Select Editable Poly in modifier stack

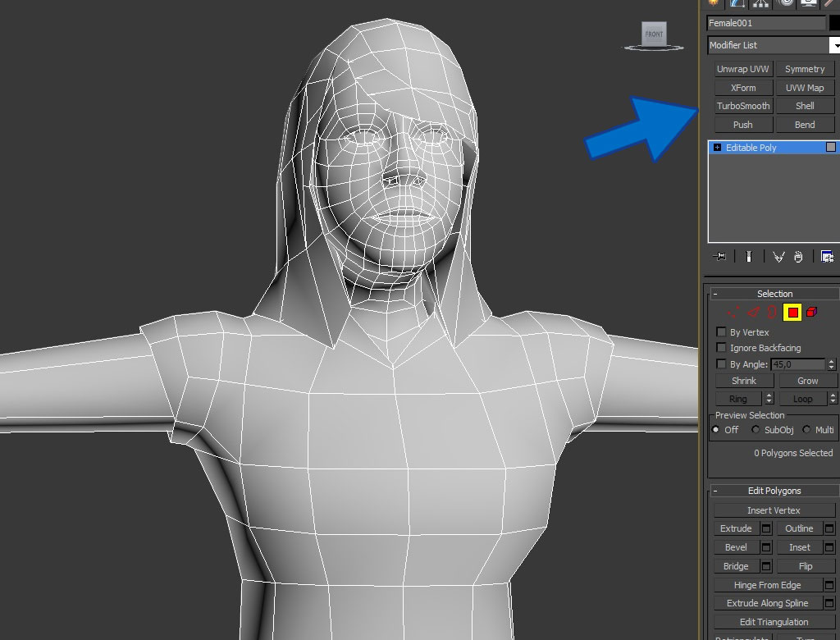click(x=774, y=148)
